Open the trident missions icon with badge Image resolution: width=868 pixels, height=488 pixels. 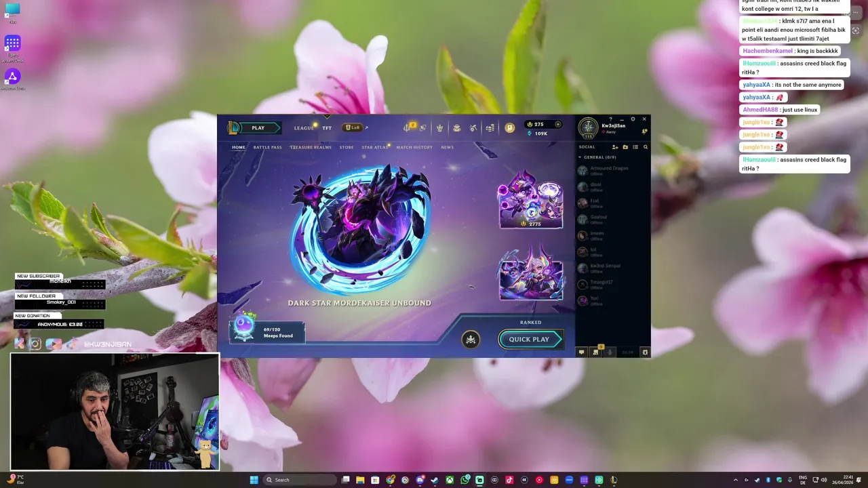408,127
